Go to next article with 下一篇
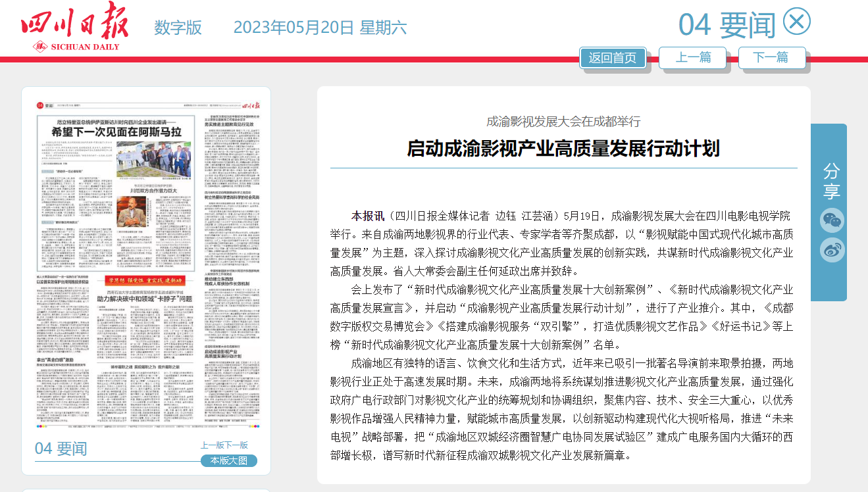 coord(771,57)
